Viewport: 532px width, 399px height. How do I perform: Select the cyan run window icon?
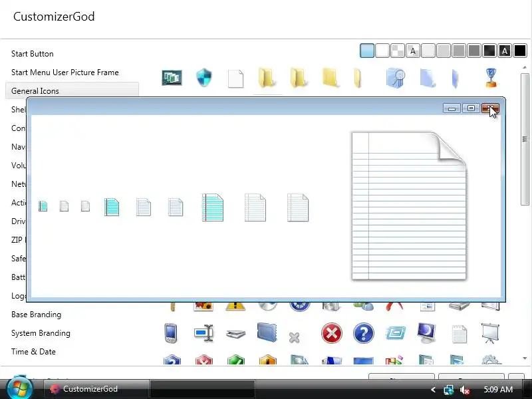(x=395, y=333)
